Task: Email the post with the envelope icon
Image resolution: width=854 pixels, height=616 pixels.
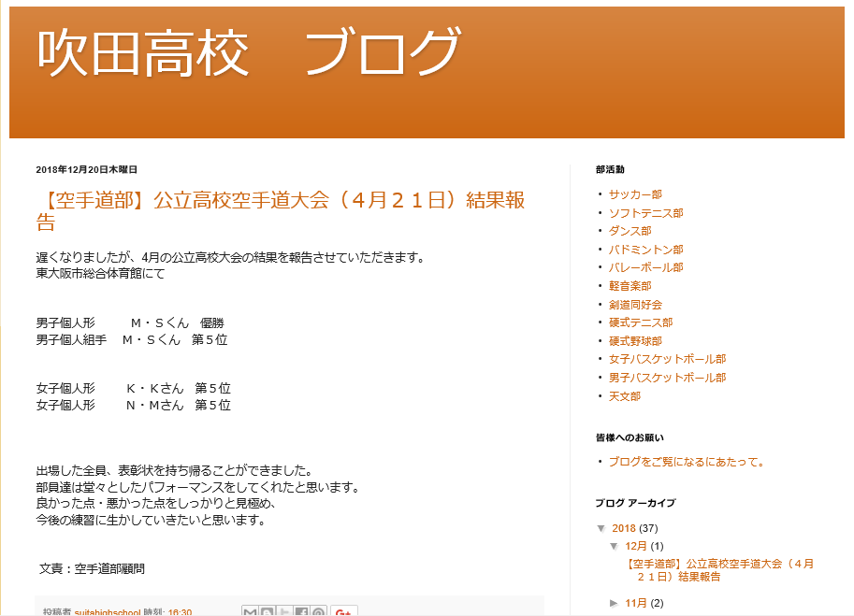Action: pos(250,611)
